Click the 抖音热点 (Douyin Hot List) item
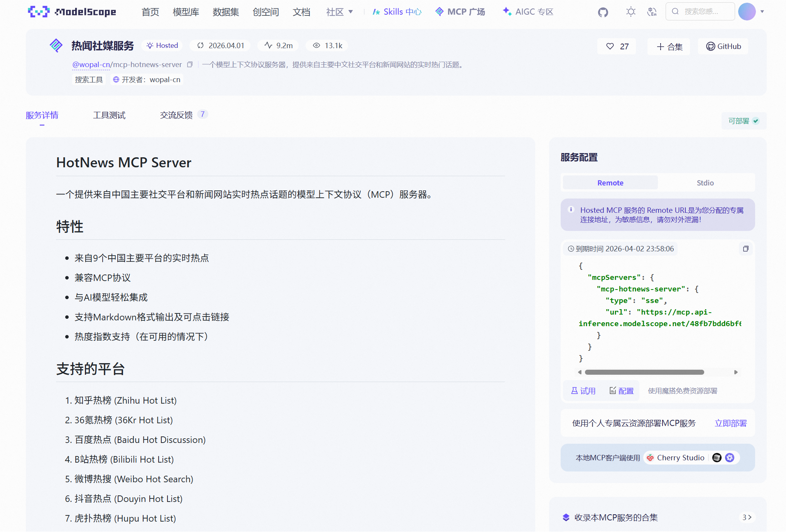The height and width of the screenshot is (532, 786). [x=128, y=499]
